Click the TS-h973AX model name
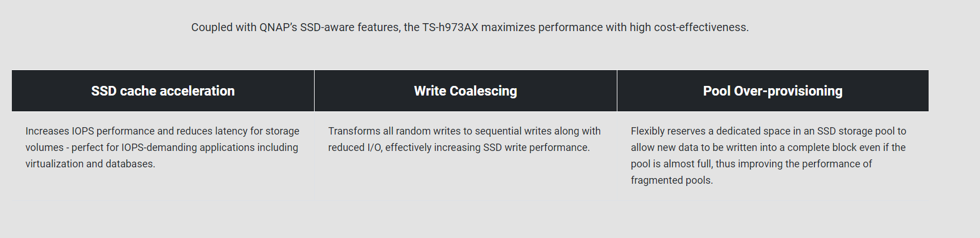The width and height of the screenshot is (980, 238). point(450,27)
